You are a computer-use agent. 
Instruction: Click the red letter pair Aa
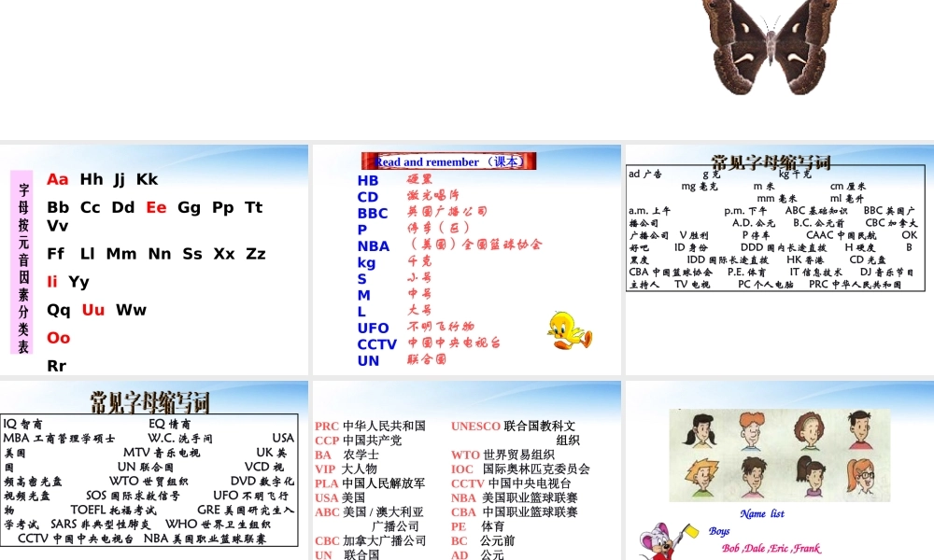(x=58, y=179)
